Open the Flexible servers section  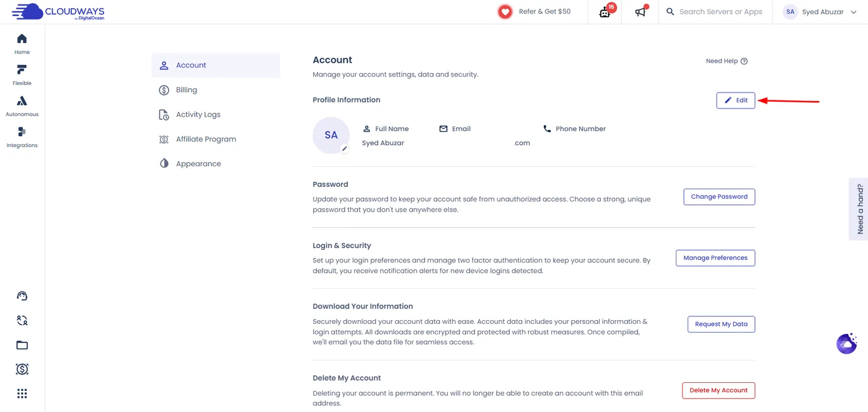pos(22,75)
